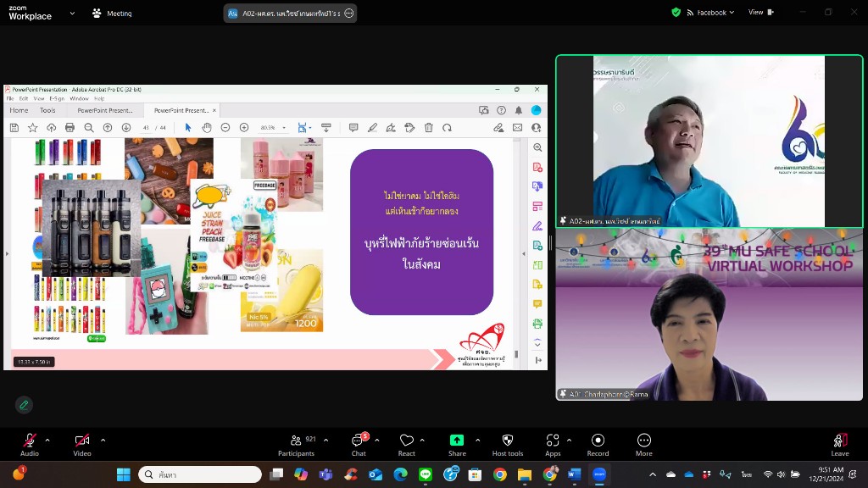Open participants options arrow
Image resolution: width=868 pixels, height=488 pixels.
(326, 441)
